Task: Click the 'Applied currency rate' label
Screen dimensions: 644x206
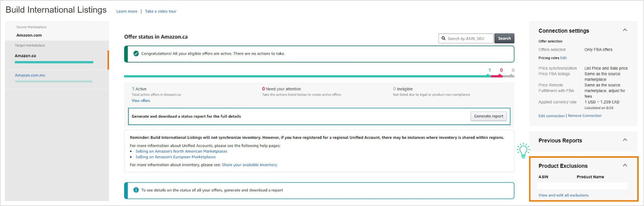Action: (x=557, y=102)
